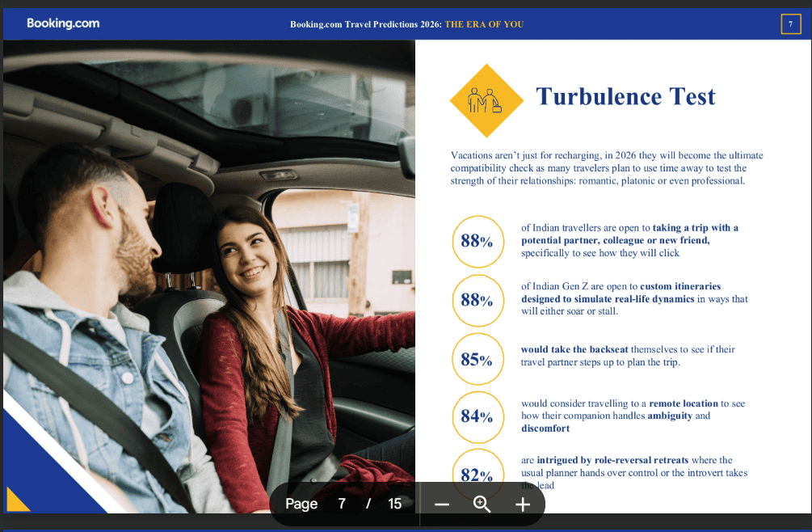Viewport: 812px width, 532px height.
Task: Click the page number 7 badge in header
Action: tap(790, 24)
